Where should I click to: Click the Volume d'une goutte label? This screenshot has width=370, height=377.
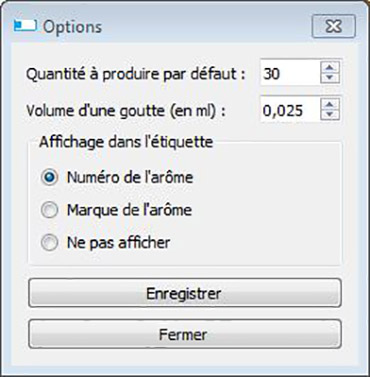pos(126,111)
